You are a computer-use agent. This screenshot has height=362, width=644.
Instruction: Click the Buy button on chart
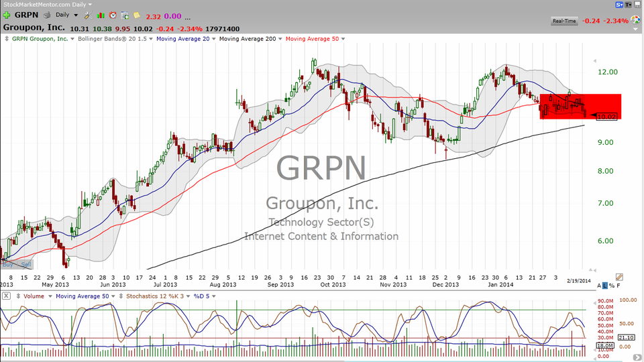[7, 265]
